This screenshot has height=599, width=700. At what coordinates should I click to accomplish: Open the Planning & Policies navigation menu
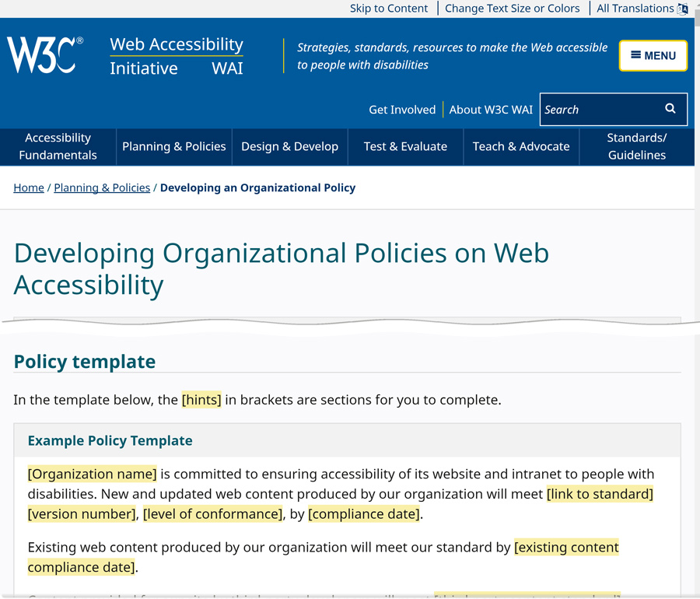click(174, 146)
